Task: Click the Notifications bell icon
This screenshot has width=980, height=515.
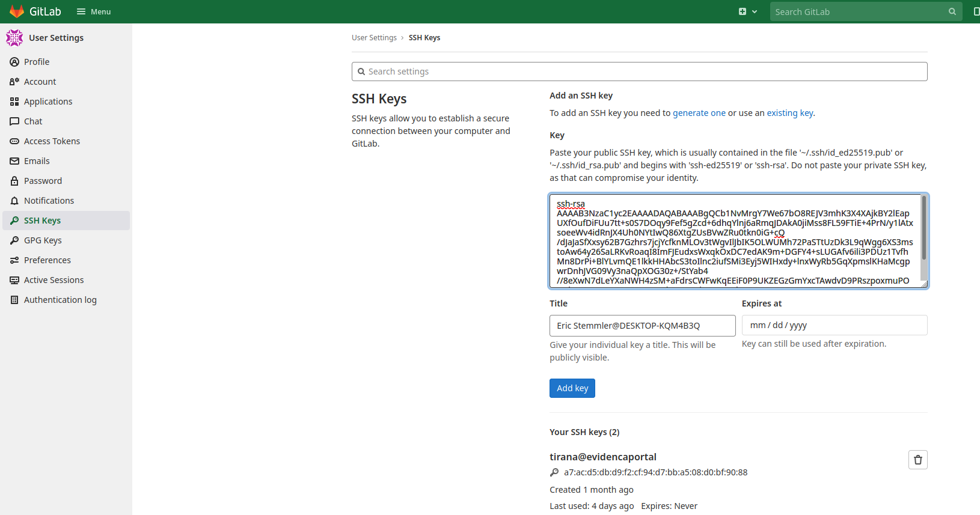Action: [x=14, y=201]
